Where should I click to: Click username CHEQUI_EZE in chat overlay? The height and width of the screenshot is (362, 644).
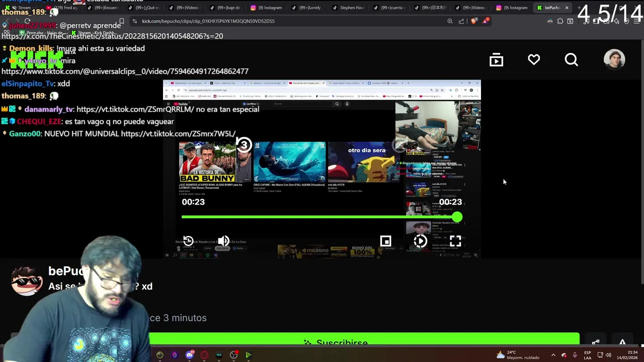(39, 121)
